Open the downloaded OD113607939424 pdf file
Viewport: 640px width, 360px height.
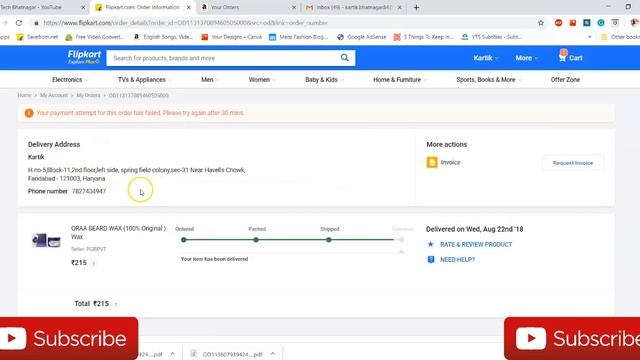[x=227, y=354]
